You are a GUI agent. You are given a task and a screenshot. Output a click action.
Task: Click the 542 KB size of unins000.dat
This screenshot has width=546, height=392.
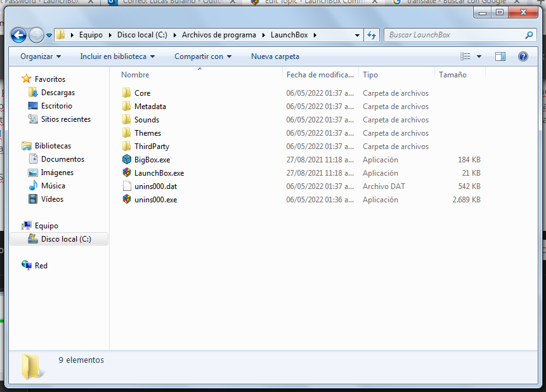point(469,186)
